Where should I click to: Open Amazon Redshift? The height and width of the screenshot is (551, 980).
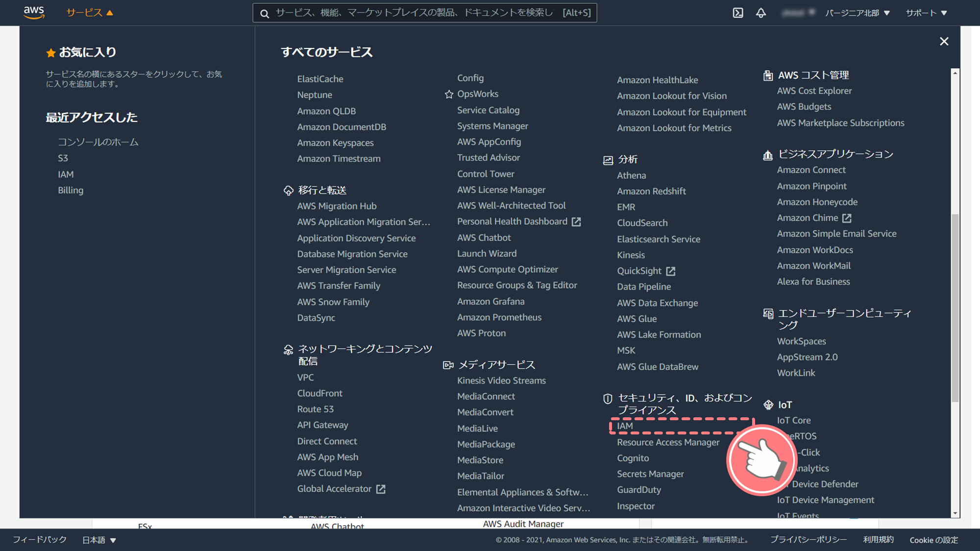tap(651, 192)
